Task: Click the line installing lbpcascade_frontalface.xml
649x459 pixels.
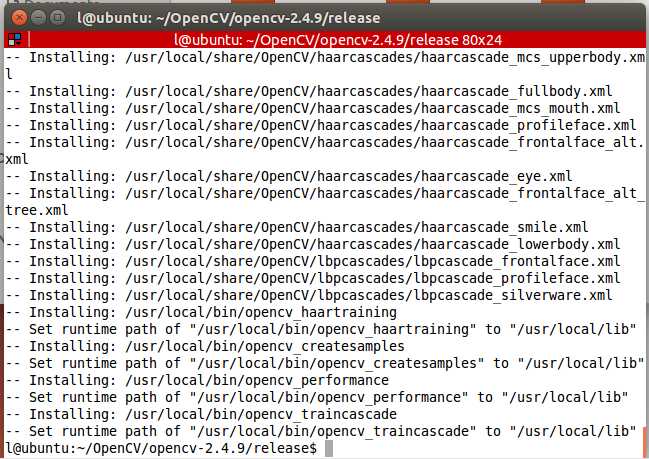Action: [x=313, y=261]
